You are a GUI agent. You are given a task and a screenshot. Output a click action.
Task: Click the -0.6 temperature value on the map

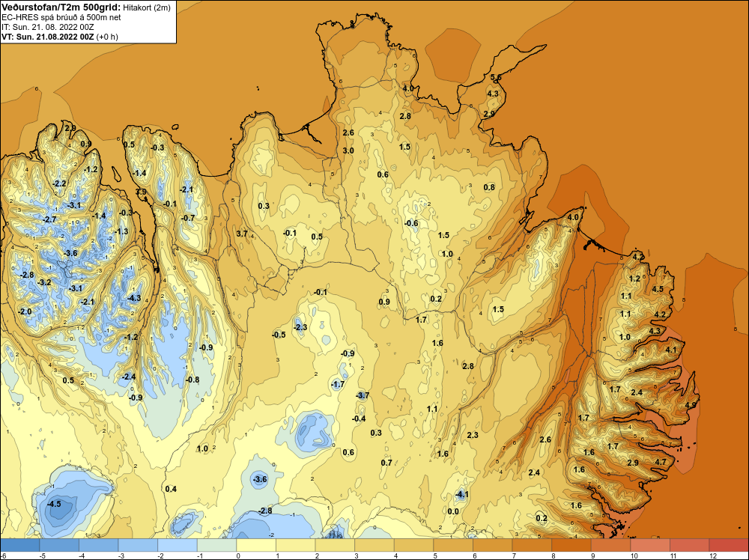pyautogui.click(x=410, y=223)
